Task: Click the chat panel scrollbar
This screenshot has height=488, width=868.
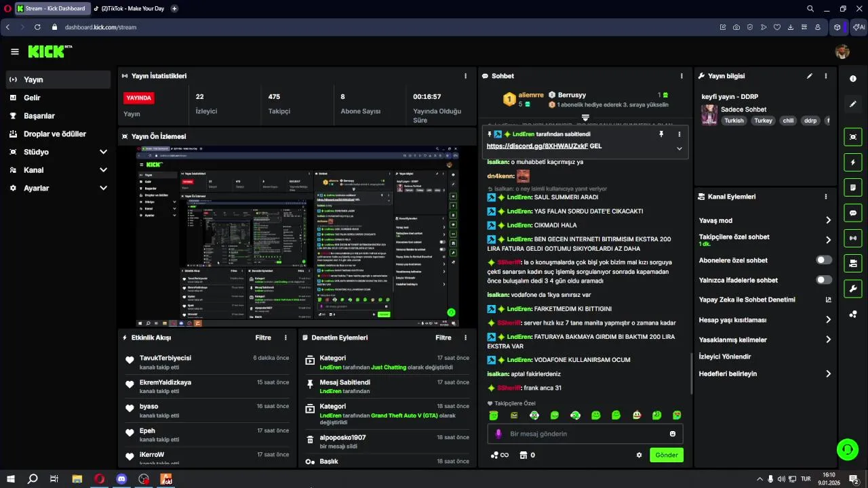Action: pyautogui.click(x=691, y=374)
